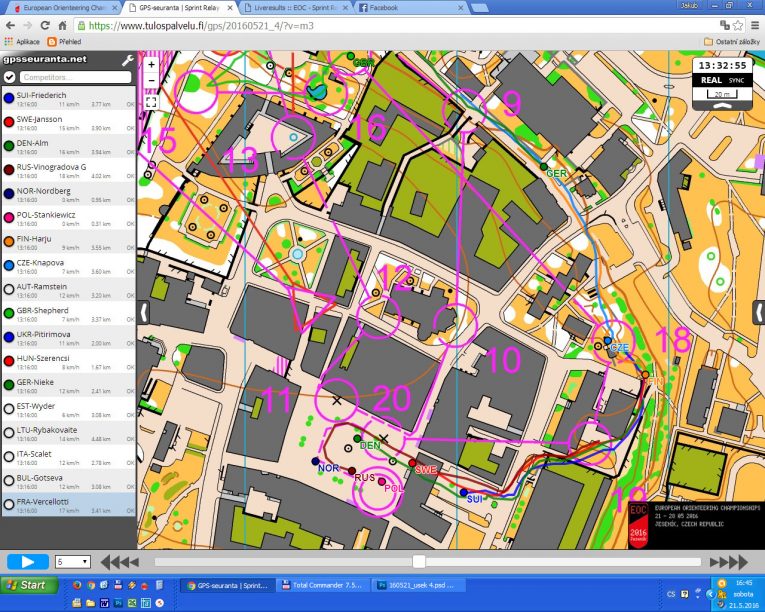765x612 pixels.
Task: Click REAL mode in the clock panel
Action: pyautogui.click(x=711, y=80)
